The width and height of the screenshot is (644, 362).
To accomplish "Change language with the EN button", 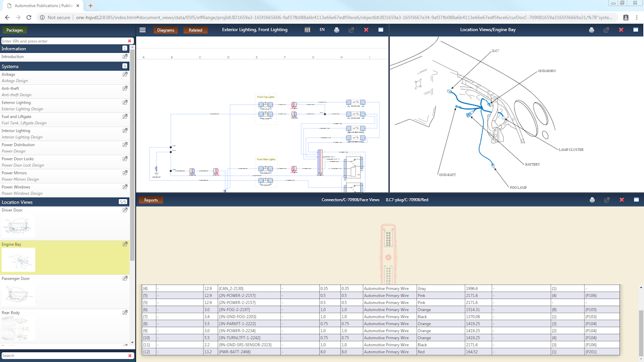I will pyautogui.click(x=322, y=30).
